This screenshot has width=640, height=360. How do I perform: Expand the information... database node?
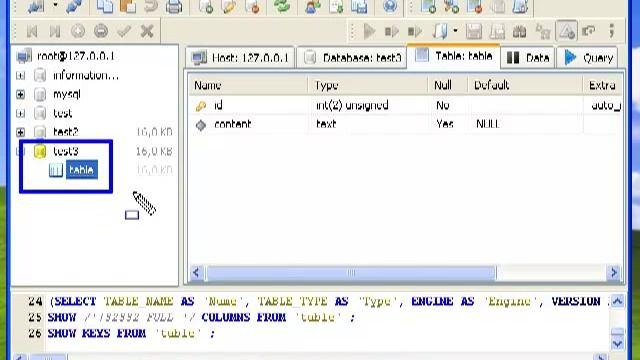(x=20, y=76)
